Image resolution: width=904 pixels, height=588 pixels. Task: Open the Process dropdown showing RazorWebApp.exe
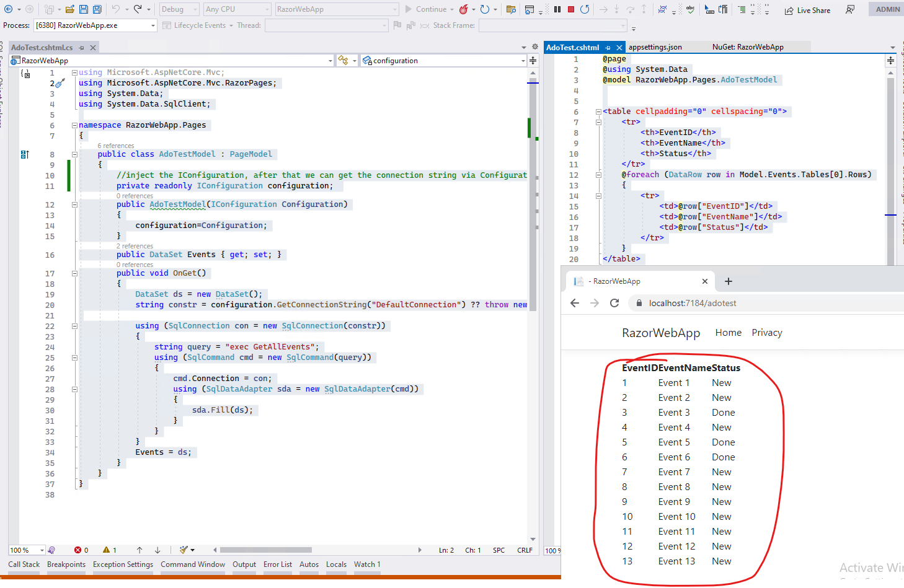tap(95, 25)
